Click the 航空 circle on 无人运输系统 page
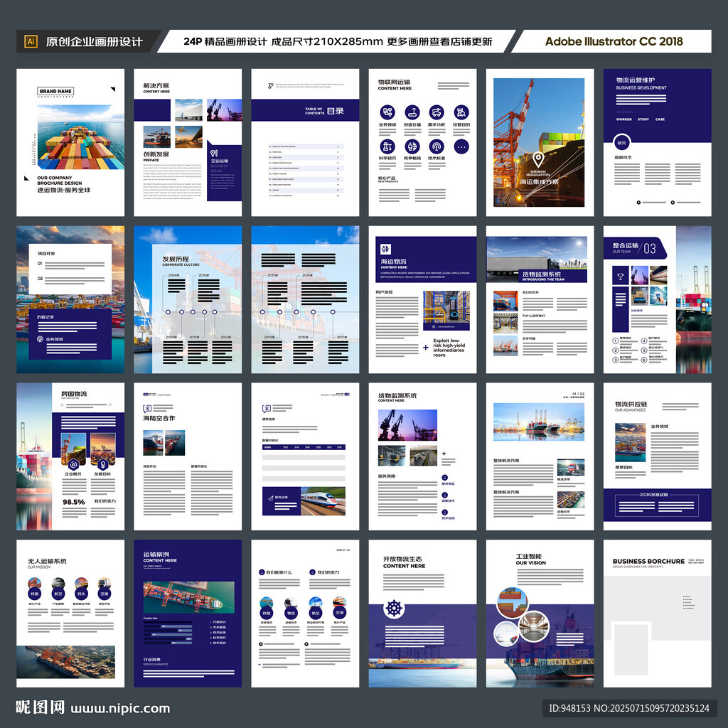The image size is (728, 728). point(58,594)
